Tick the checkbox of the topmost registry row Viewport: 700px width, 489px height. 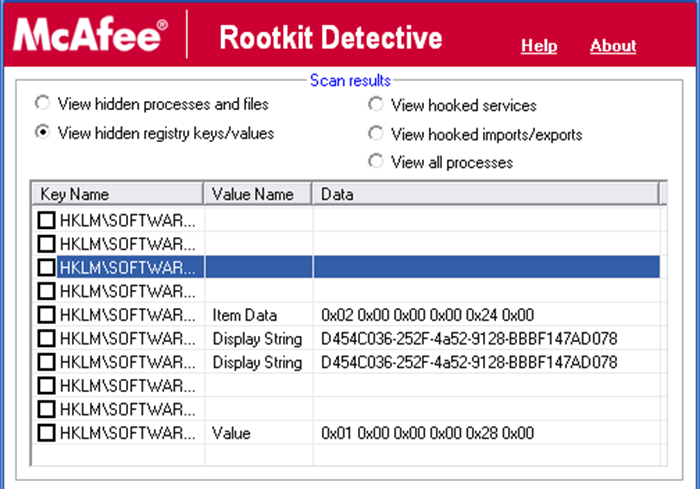click(46, 220)
